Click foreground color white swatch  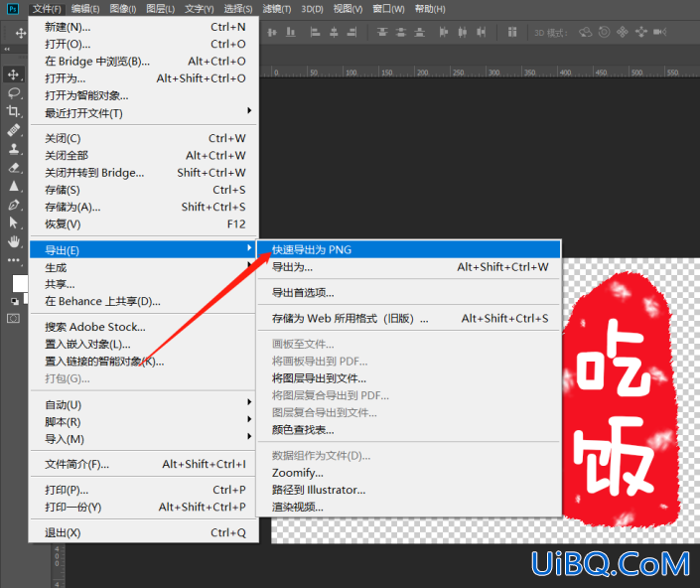click(20, 283)
